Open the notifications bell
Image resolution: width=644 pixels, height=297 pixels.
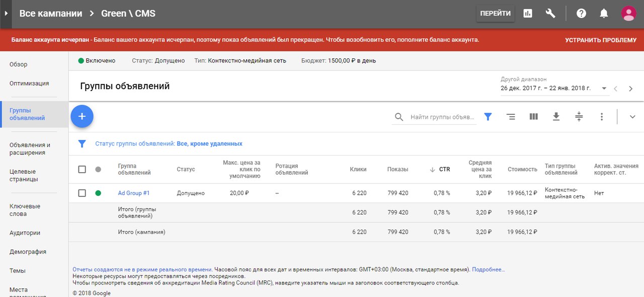[604, 14]
